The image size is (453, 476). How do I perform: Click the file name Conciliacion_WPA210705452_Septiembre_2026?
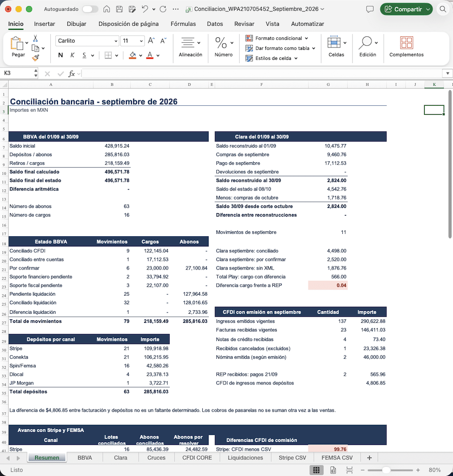coord(256,9)
